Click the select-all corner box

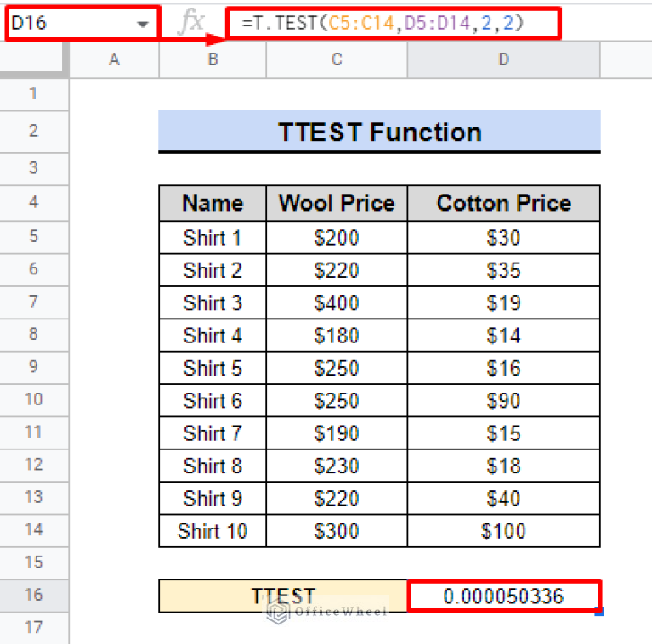click(x=34, y=59)
